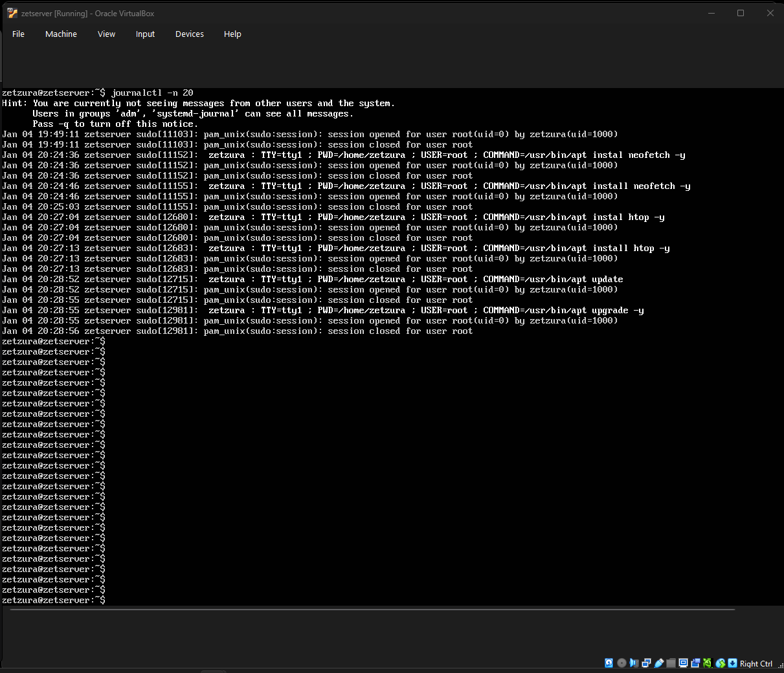Click the hard disk activity status icon

[609, 663]
